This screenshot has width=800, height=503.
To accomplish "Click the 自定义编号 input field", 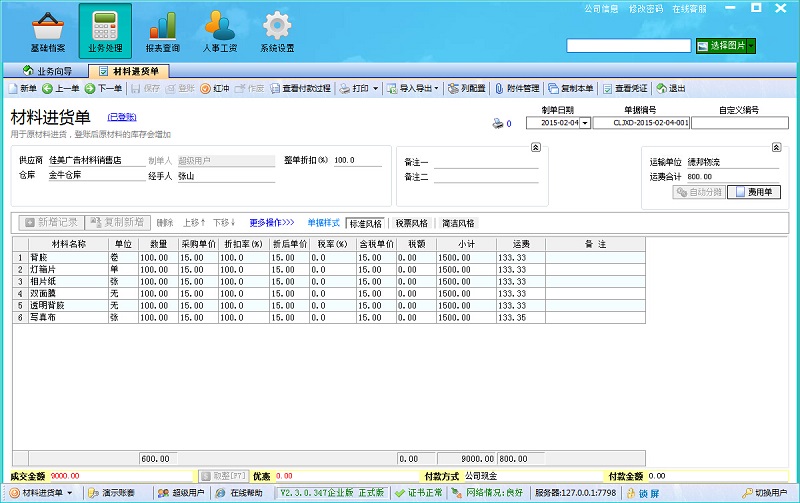I will pyautogui.click(x=739, y=124).
